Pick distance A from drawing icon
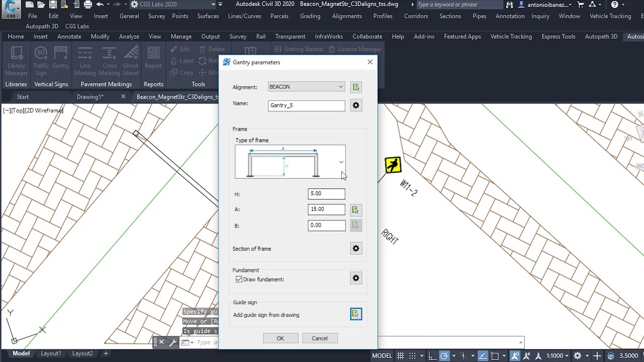The width and height of the screenshot is (644, 362). point(355,210)
